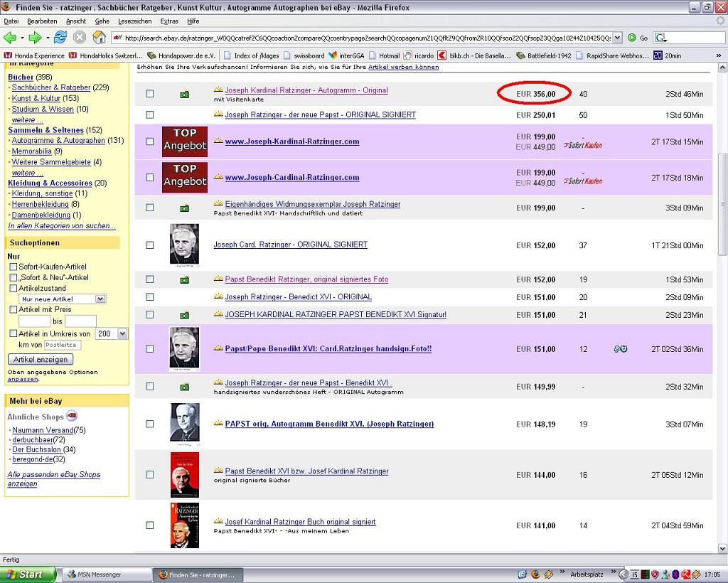Click the Home icon in the toolbar
This screenshot has height=583, width=728.
click(100, 38)
